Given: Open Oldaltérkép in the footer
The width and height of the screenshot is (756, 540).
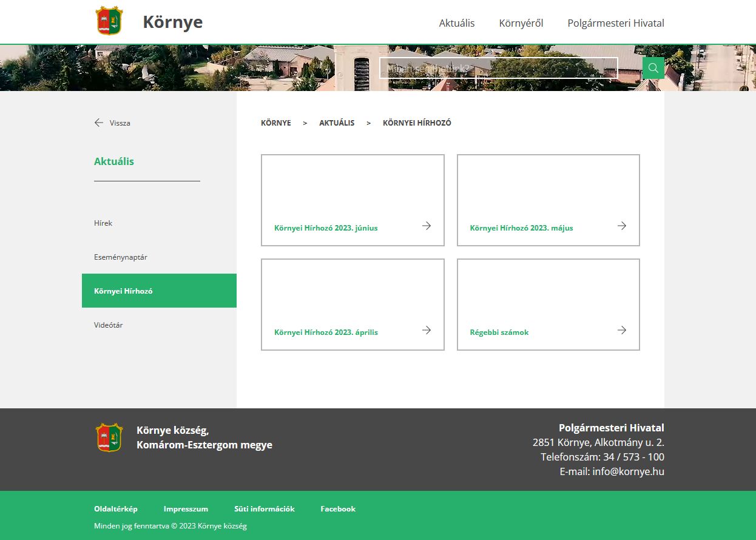Looking at the screenshot, I should pos(116,508).
